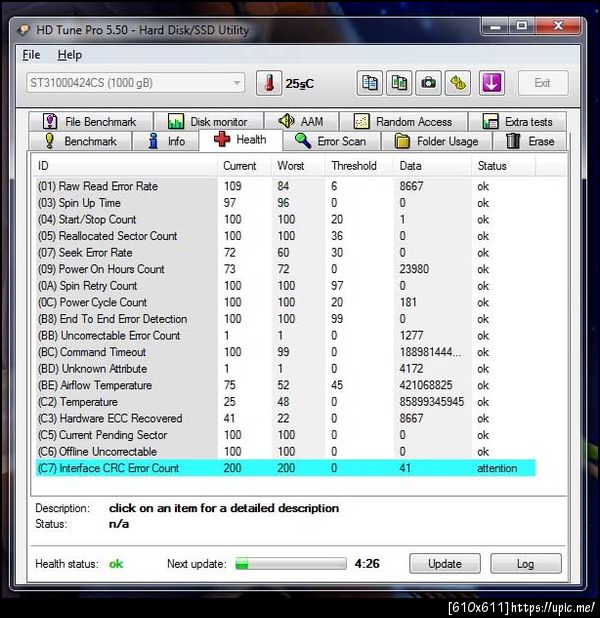Take screenshot with camera icon

(x=428, y=83)
